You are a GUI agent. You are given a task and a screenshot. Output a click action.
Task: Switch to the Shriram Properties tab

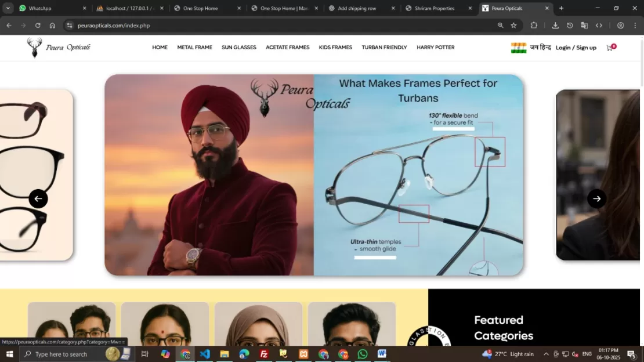tap(435, 8)
